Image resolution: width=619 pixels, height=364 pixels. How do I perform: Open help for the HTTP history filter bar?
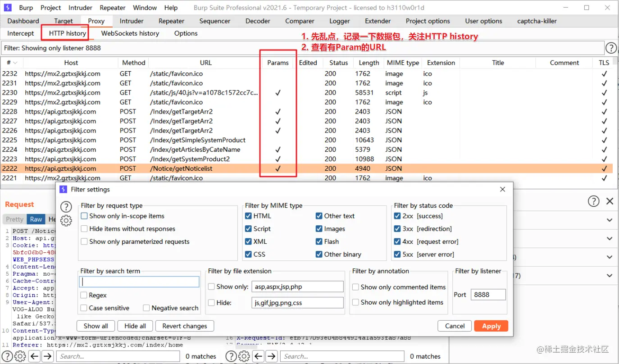(611, 48)
